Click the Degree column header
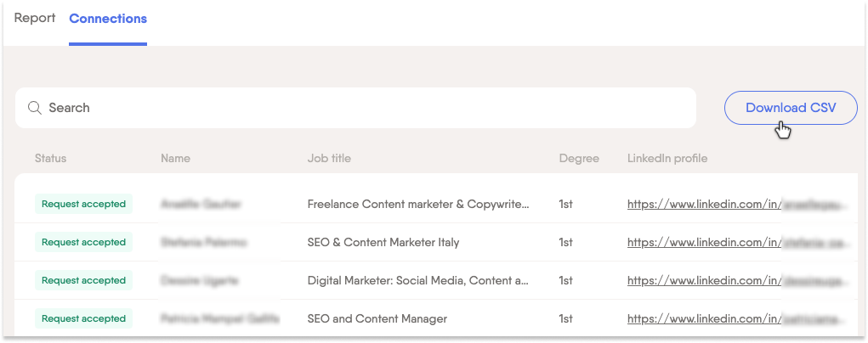Viewport: 868px width, 343px height. [579, 158]
